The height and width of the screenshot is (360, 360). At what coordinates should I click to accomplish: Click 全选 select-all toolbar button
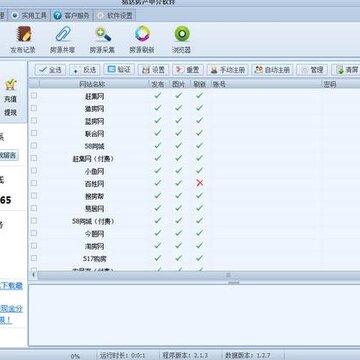50,70
